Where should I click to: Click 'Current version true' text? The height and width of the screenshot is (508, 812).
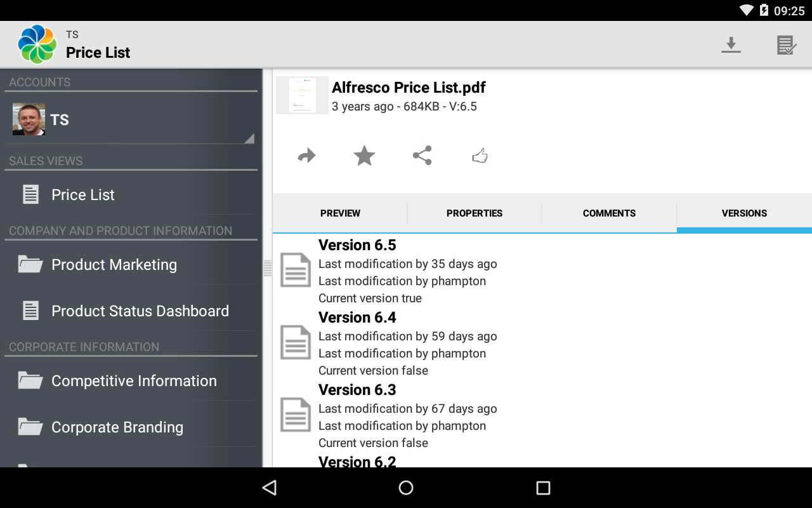pos(370,298)
